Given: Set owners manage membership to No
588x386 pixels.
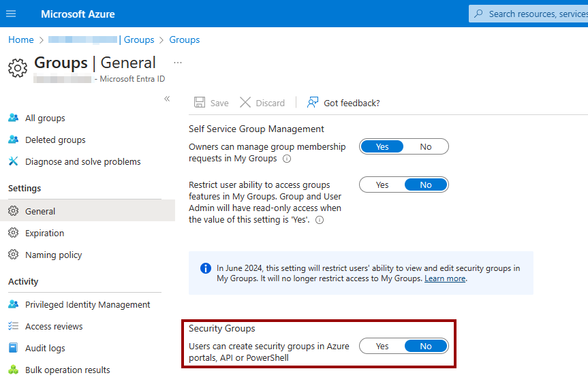Looking at the screenshot, I should pos(426,146).
